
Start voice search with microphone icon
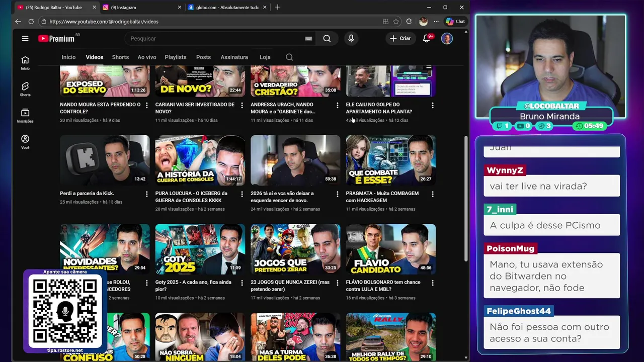[x=351, y=38]
